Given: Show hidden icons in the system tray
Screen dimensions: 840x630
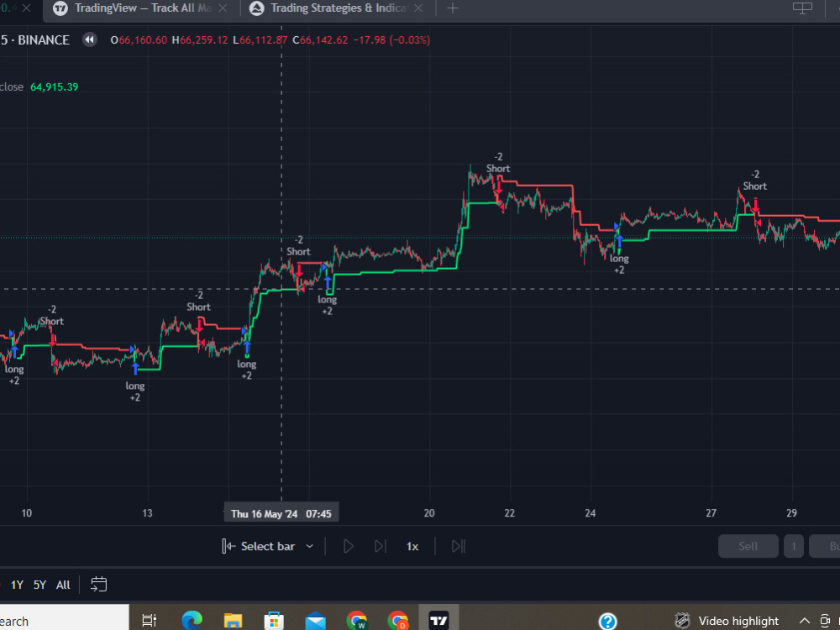Looking at the screenshot, I should tap(804, 620).
